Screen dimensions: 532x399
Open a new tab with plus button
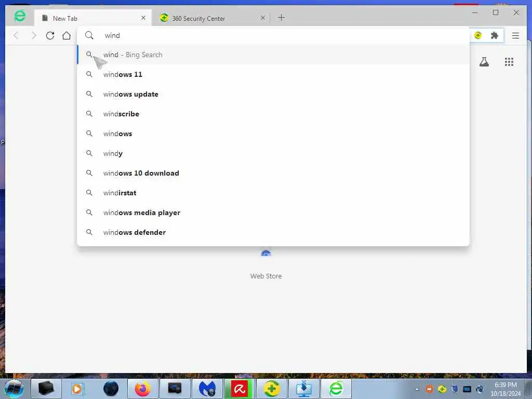click(x=281, y=18)
